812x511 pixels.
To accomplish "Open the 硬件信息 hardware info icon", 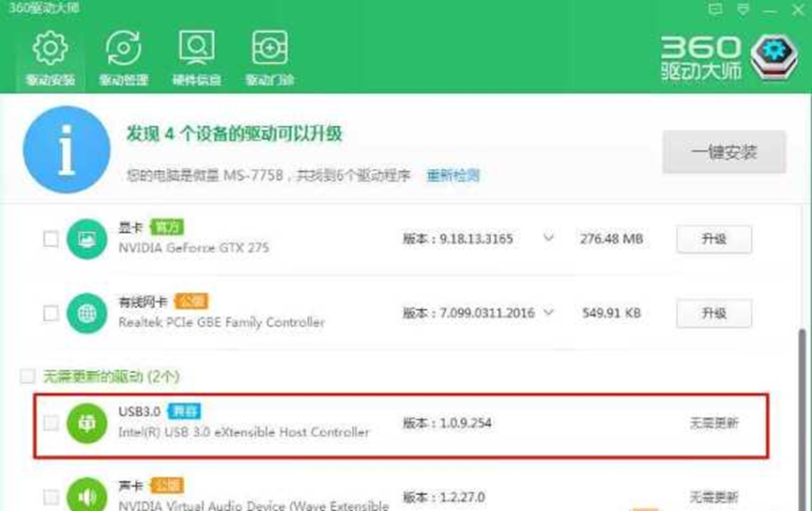I will (x=195, y=49).
